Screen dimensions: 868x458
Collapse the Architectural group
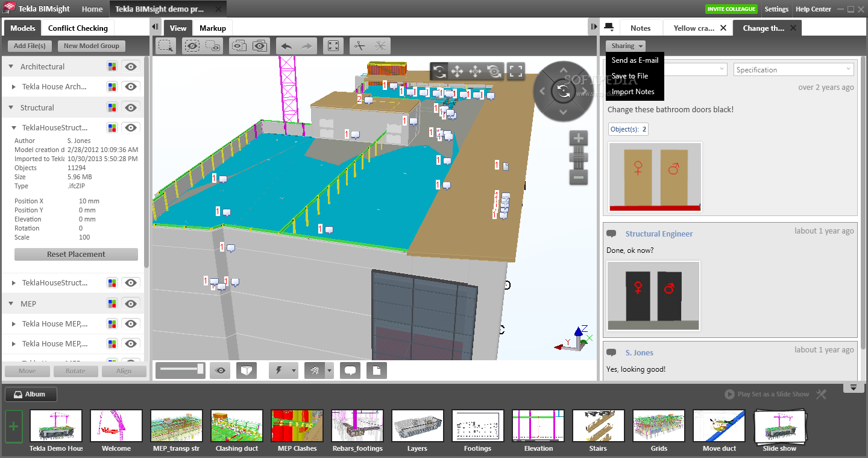[x=11, y=66]
